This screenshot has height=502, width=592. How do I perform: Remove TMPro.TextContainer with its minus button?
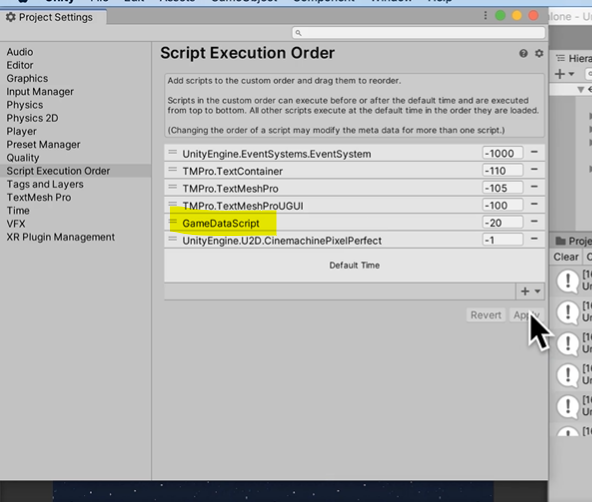click(x=534, y=169)
